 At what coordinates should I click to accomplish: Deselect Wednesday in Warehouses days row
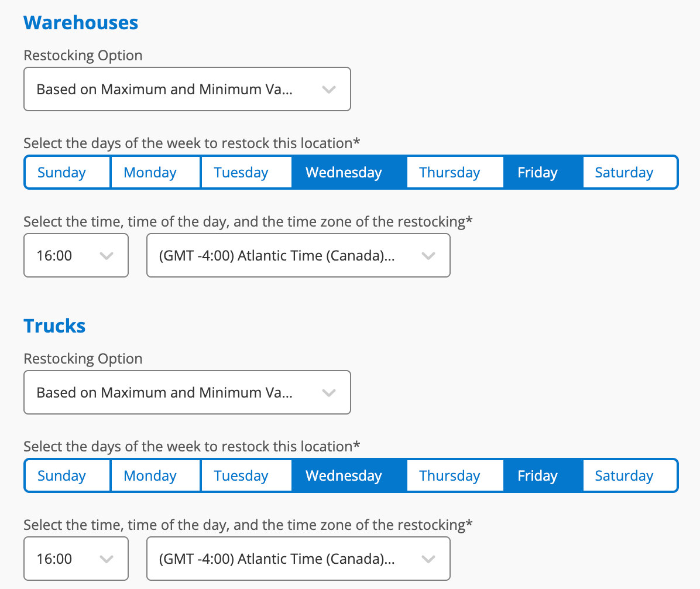pyautogui.click(x=349, y=172)
